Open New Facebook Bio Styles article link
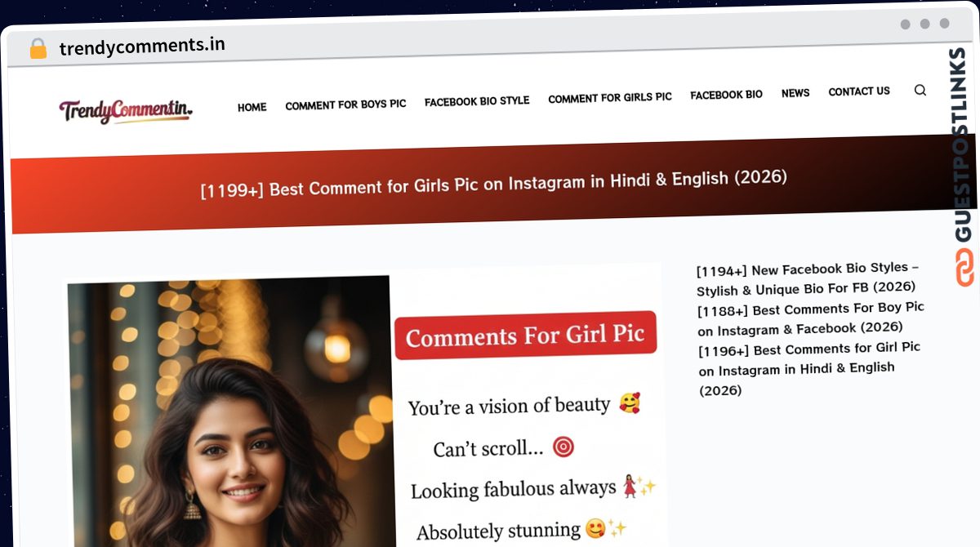 [x=808, y=278]
